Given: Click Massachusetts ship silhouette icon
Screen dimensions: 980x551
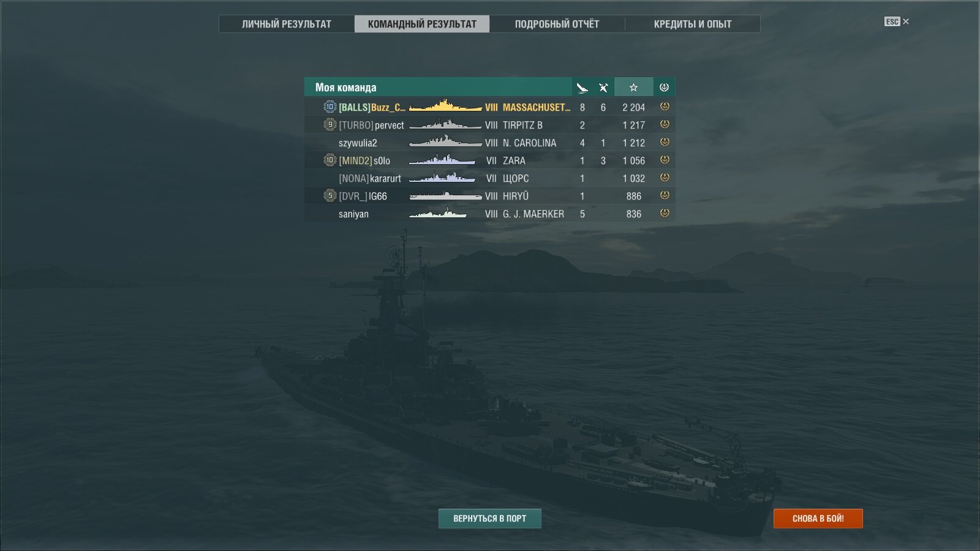Looking at the screenshot, I should (x=445, y=107).
